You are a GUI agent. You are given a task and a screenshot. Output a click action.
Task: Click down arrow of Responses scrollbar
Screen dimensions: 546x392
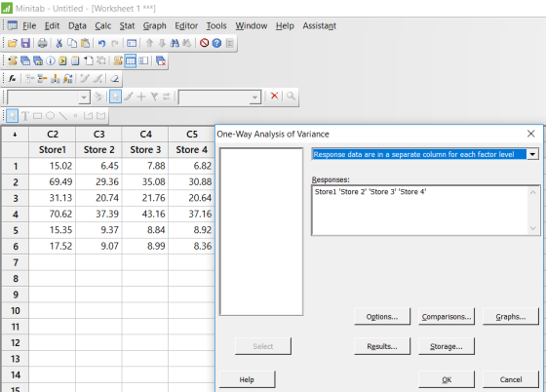(533, 228)
